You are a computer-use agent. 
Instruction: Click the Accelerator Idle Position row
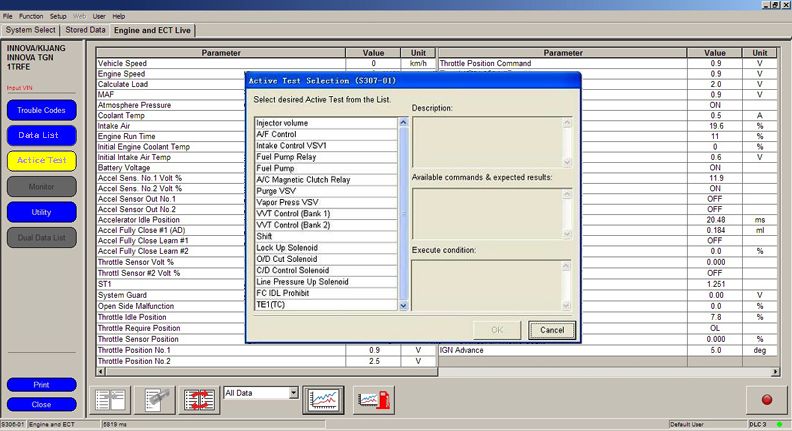tap(171, 220)
